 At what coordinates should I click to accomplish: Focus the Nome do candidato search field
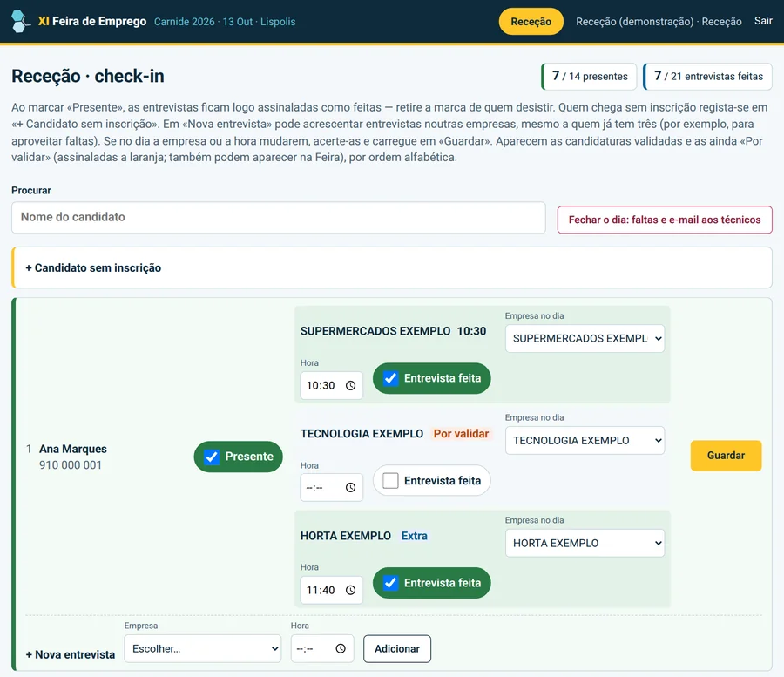279,217
